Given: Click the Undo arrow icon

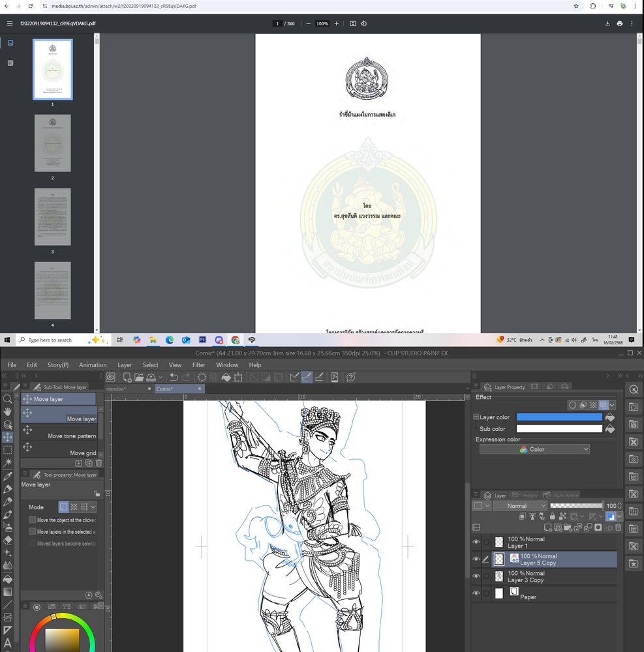Looking at the screenshot, I should click(174, 377).
